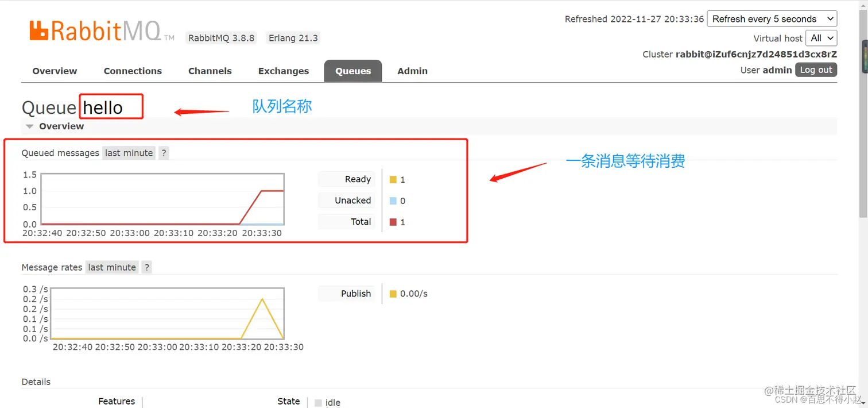868x408 pixels.
Task: Change Queued messages last minute range
Action: (x=129, y=153)
